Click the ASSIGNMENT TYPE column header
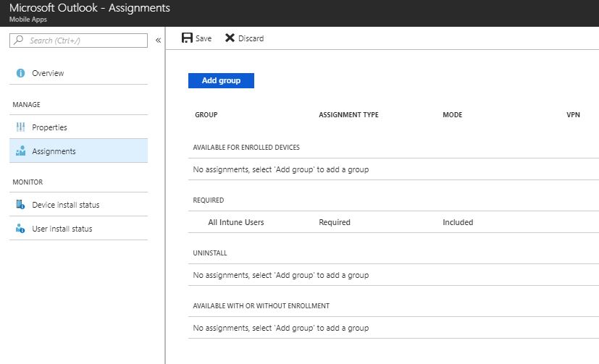Screen dimensions: 599x364 click(349, 115)
